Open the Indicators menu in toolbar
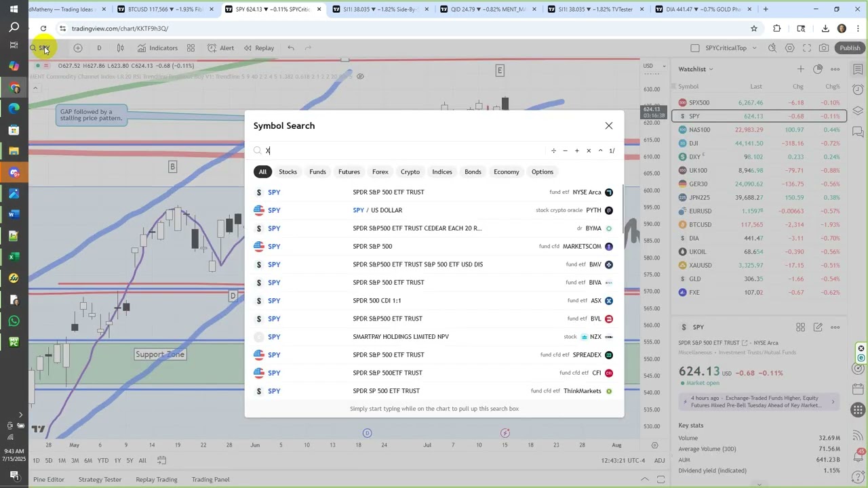This screenshot has width=868, height=488. (157, 48)
